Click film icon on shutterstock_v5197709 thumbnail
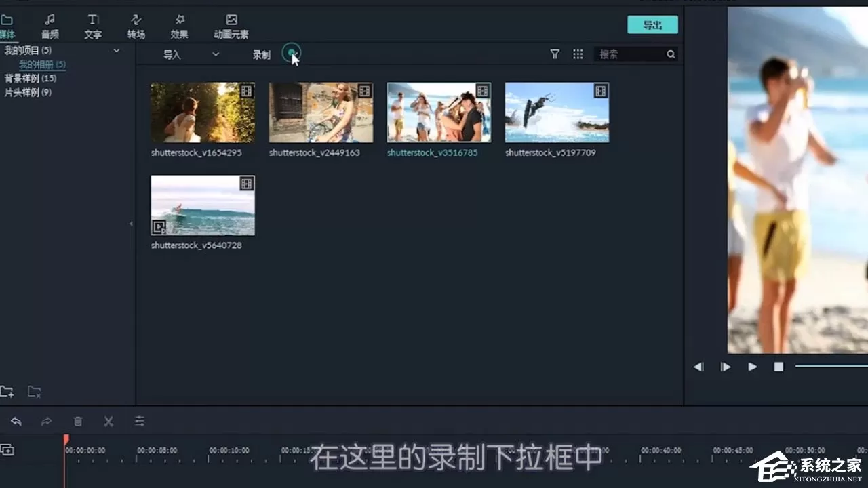 click(601, 91)
